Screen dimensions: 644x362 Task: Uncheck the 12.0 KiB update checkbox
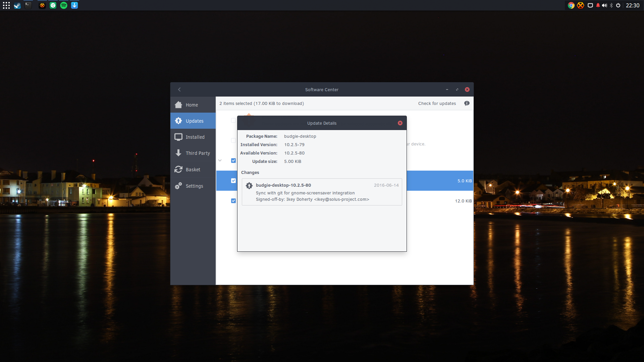[233, 201]
